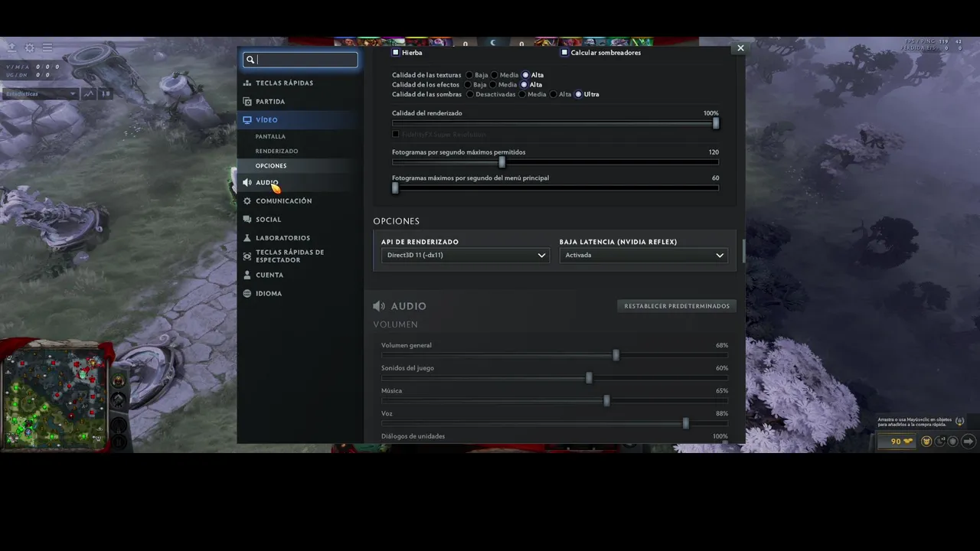980x551 pixels.
Task: Set Calidad de los efectos to Alta
Action: [x=524, y=85]
